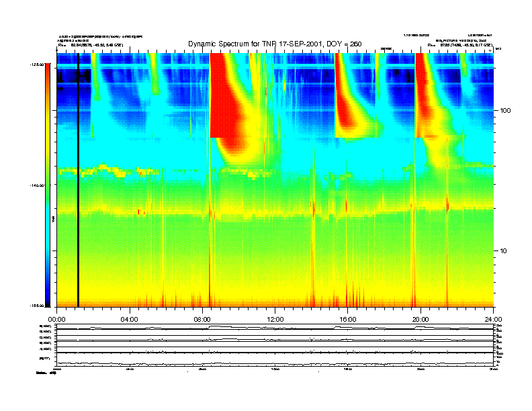Click the '100' frequency axis label
Screen dimensions: 532x411
(x=505, y=111)
